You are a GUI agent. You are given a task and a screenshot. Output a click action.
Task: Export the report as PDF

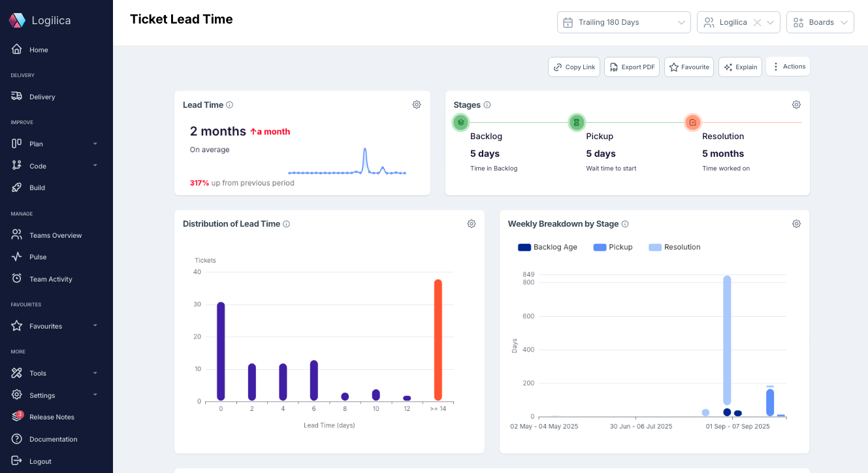coord(631,66)
